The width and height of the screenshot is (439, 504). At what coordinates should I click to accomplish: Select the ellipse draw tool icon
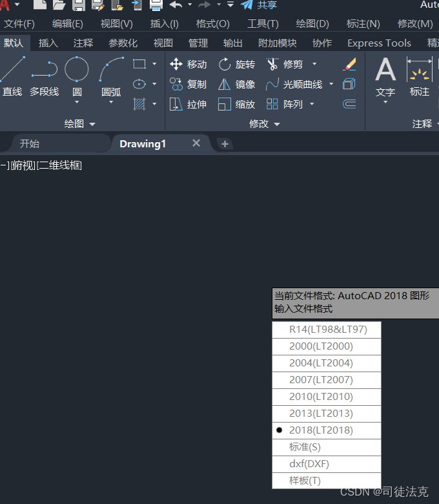click(139, 84)
